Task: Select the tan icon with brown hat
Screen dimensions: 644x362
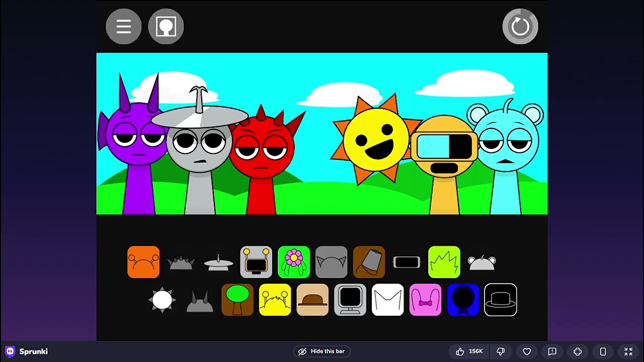Action: (312, 300)
